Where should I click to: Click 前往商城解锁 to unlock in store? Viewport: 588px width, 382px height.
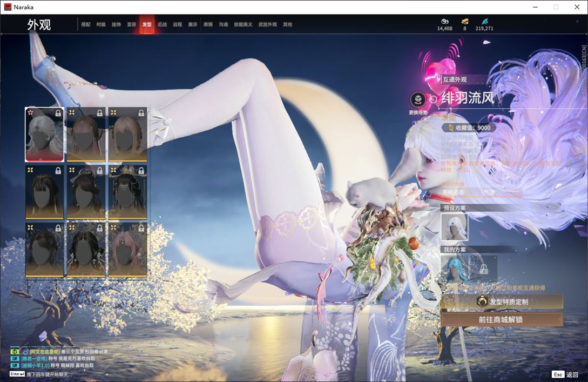coord(502,320)
